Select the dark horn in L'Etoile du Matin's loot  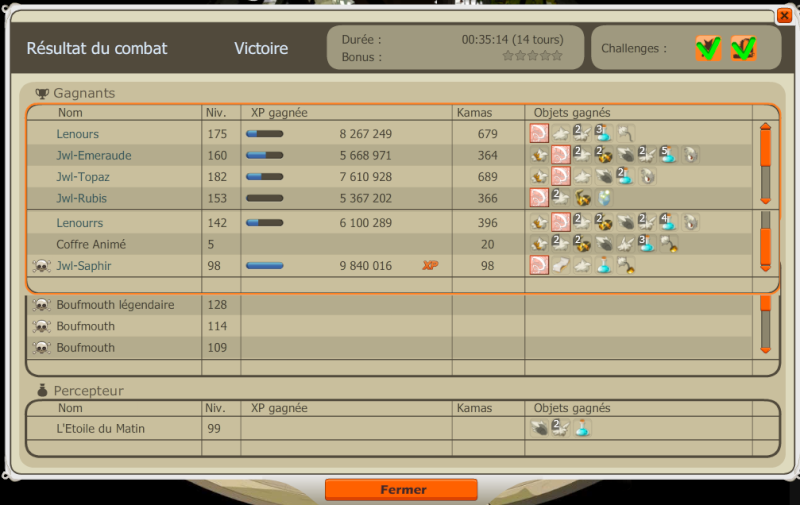click(x=539, y=428)
